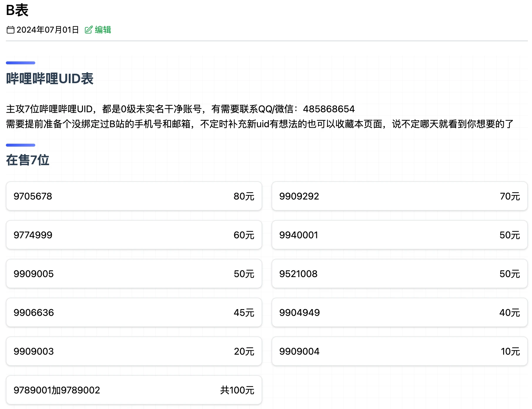This screenshot has height=409, width=532.
Task: Choose the UID 9774999 listing
Action: pos(134,235)
